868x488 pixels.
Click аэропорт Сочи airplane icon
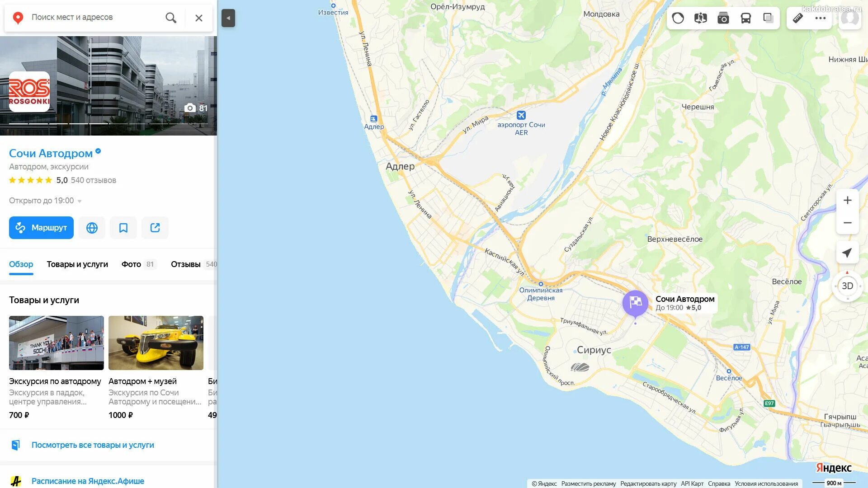[521, 115]
